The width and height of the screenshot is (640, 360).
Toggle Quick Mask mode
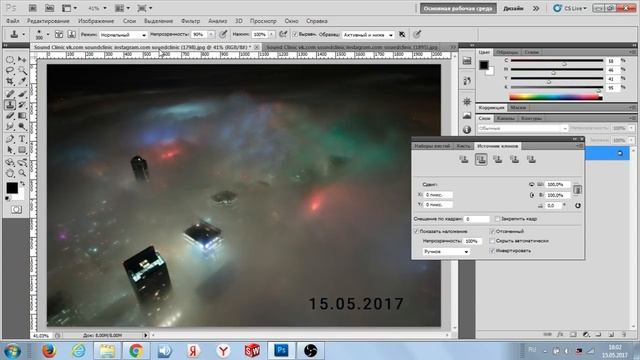pos(16,209)
